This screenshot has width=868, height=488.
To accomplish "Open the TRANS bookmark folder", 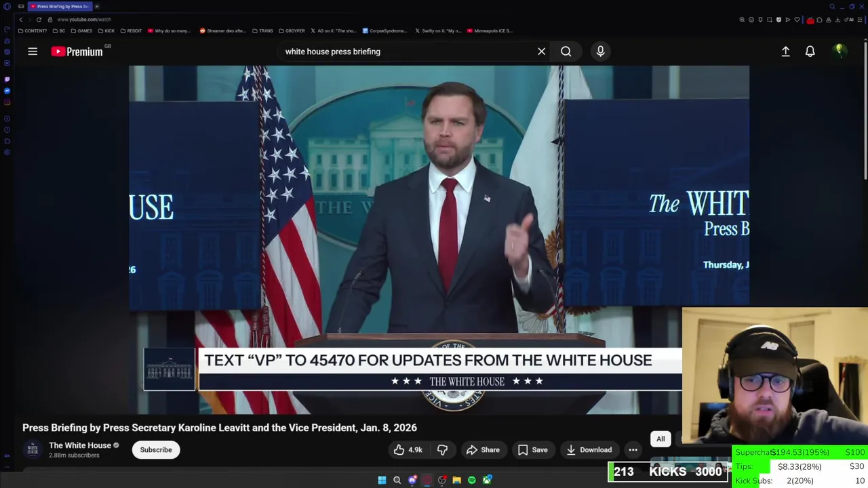I will pos(262,30).
